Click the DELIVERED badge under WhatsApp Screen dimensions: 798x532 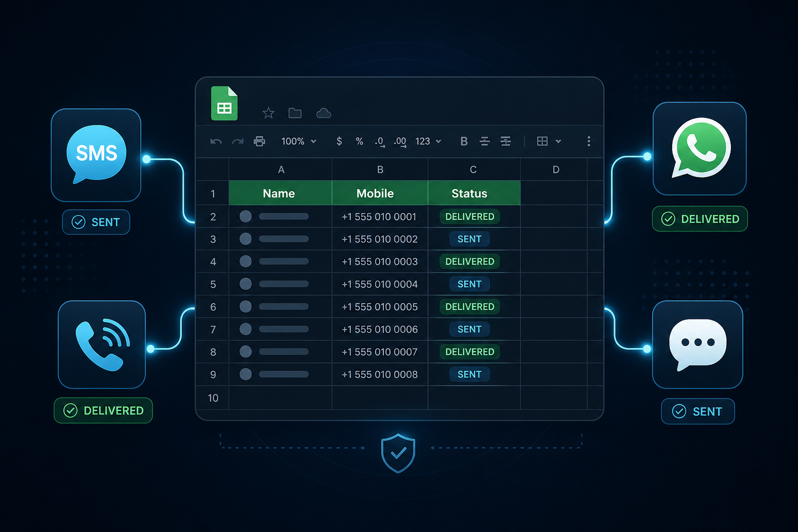tap(700, 219)
